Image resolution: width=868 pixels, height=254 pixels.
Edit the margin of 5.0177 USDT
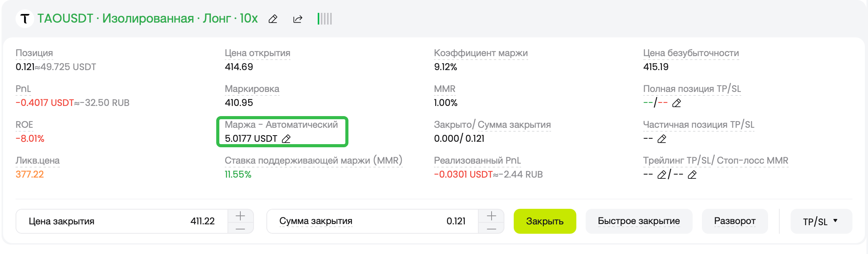point(286,138)
